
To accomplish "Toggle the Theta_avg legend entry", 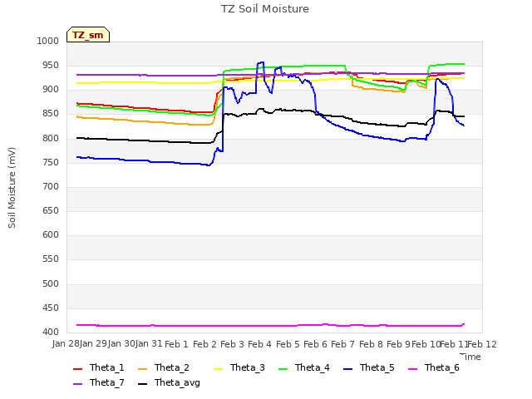I will tap(169, 382).
